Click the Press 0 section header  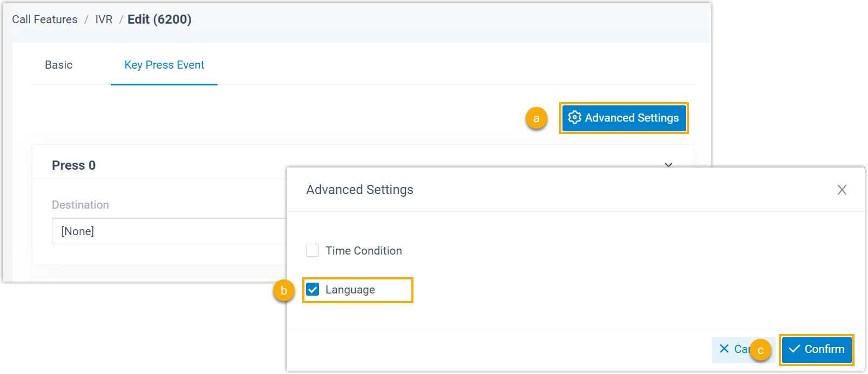pos(74,165)
